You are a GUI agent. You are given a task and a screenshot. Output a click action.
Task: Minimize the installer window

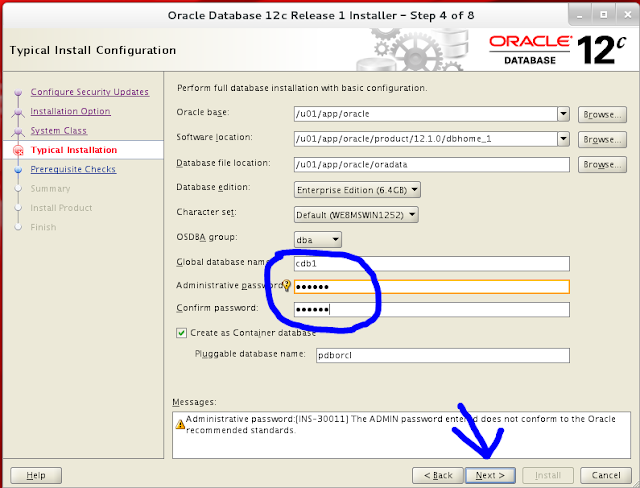(580, 16)
